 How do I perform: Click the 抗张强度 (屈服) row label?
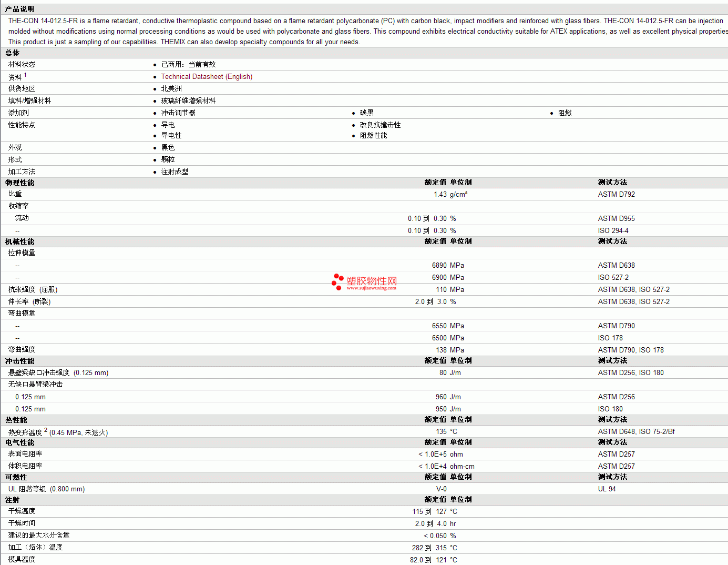click(33, 290)
